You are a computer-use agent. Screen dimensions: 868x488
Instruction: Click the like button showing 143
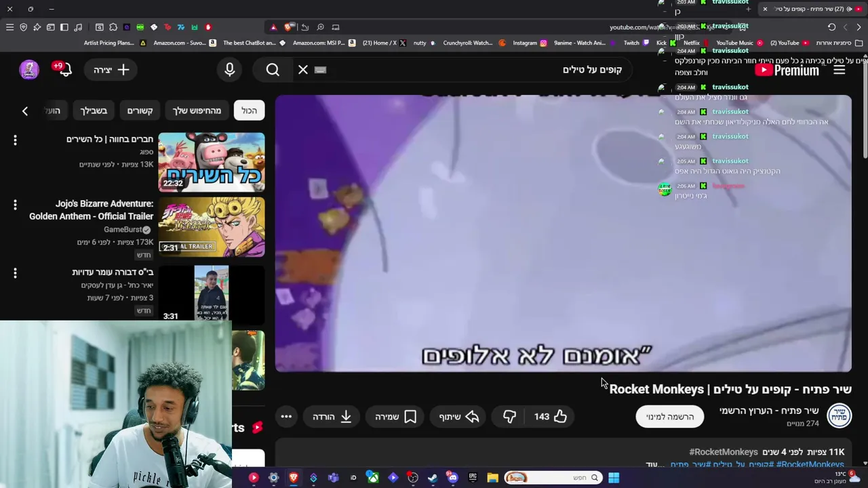tap(551, 417)
